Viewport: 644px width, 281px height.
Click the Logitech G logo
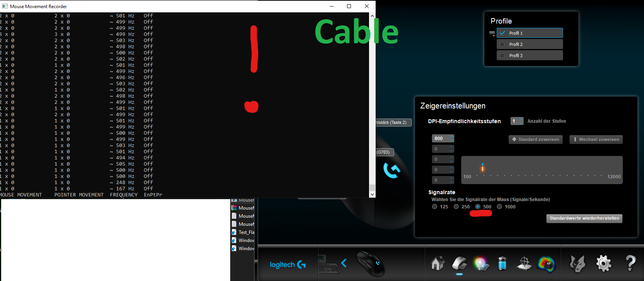[x=288, y=265]
